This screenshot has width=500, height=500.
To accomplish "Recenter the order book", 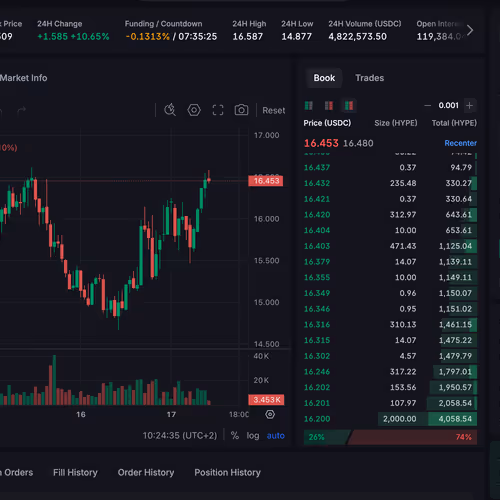I will tap(460, 143).
